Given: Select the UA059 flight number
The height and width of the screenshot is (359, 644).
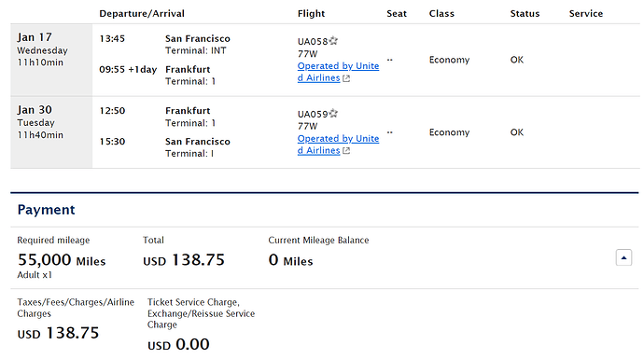Looking at the screenshot, I should point(313,114).
